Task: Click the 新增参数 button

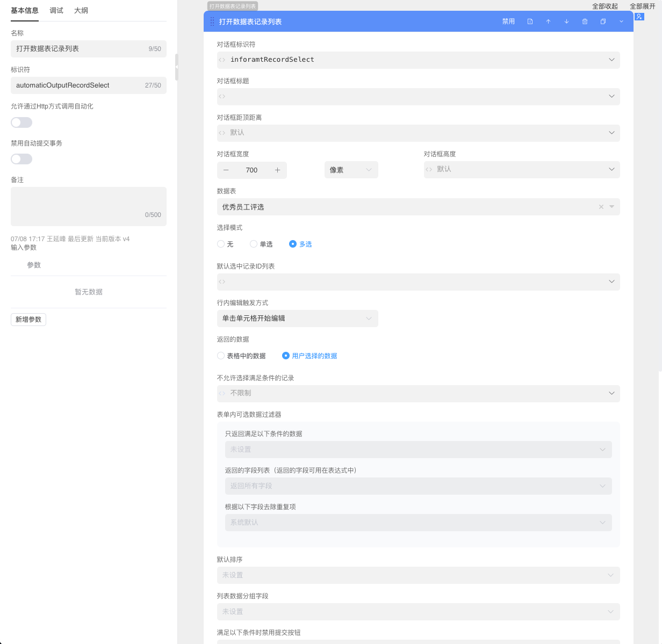Action: tap(28, 320)
